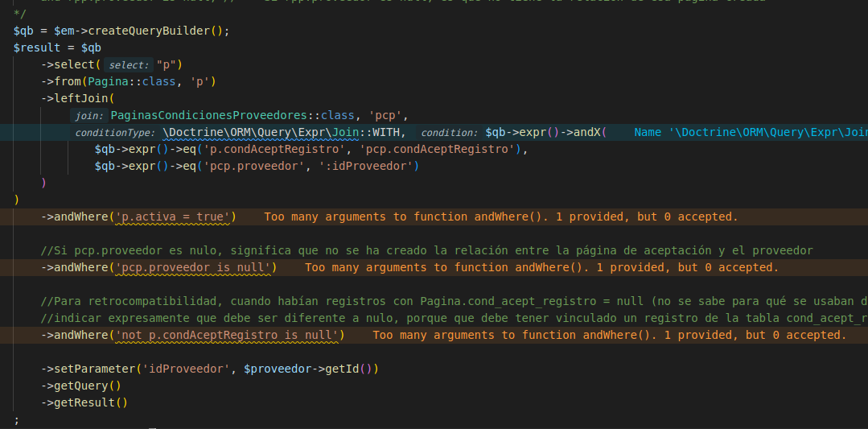
Task: Click error message on the last andWhere line
Action: click(x=609, y=335)
